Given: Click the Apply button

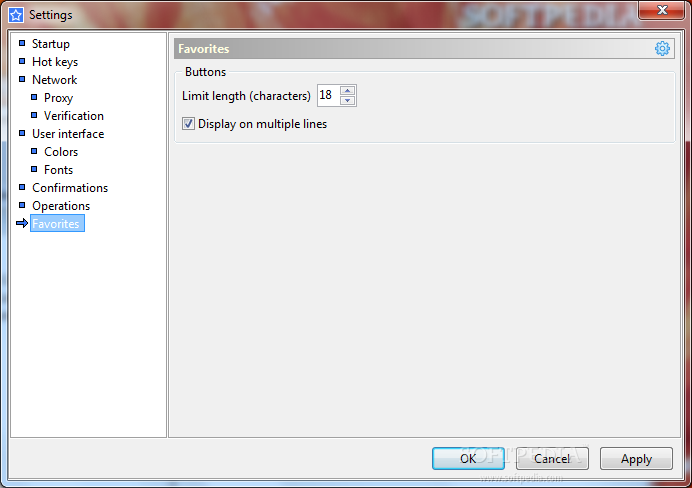Looking at the screenshot, I should point(636,458).
